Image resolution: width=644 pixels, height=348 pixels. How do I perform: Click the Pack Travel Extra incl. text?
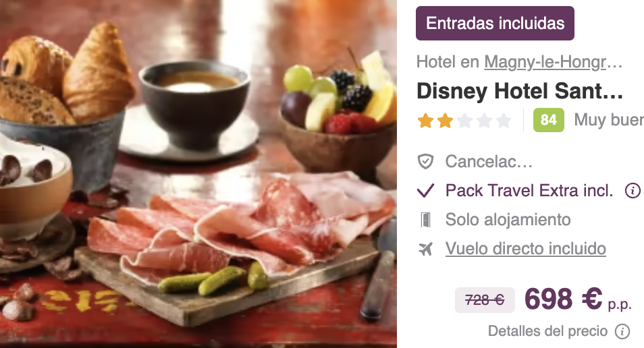[529, 190]
